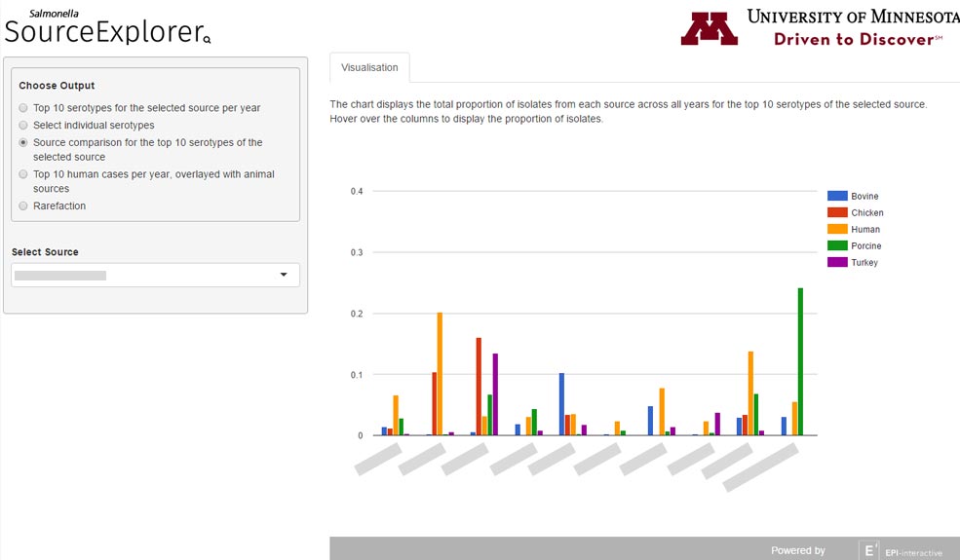Open the Select Source dropdown arrow

coord(284,275)
